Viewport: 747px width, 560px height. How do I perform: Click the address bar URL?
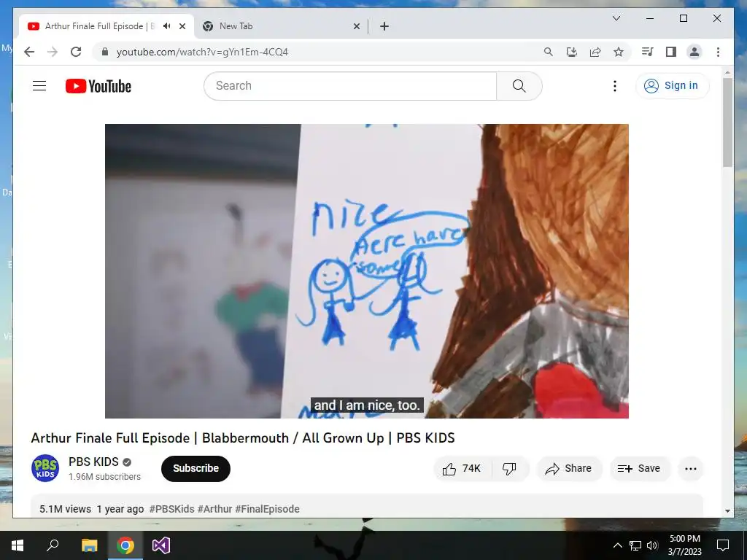202,52
